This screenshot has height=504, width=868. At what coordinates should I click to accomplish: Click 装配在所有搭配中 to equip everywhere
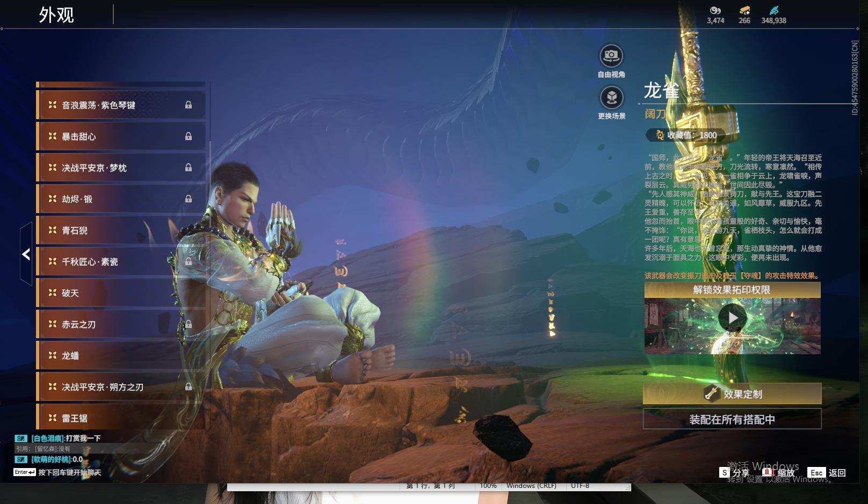coord(732,419)
